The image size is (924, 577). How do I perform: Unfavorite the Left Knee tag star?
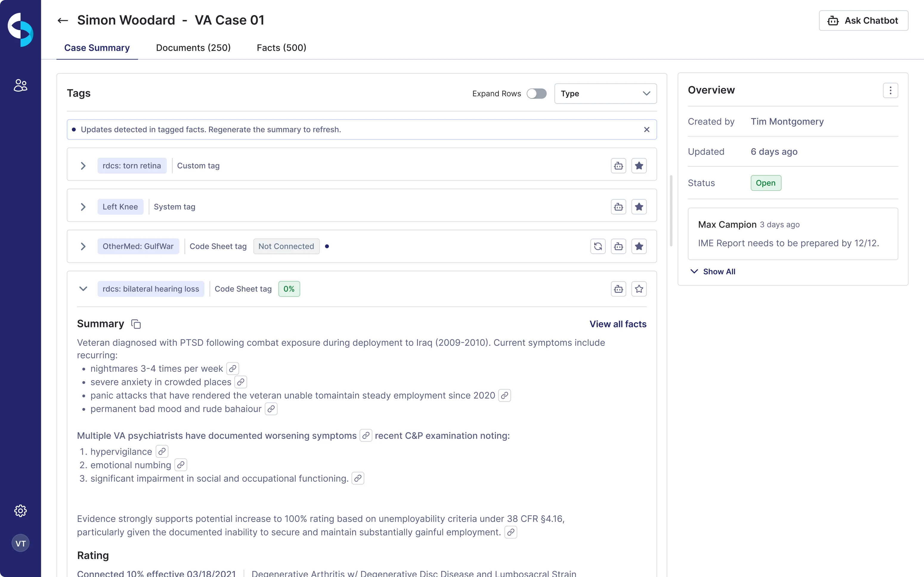coord(639,206)
